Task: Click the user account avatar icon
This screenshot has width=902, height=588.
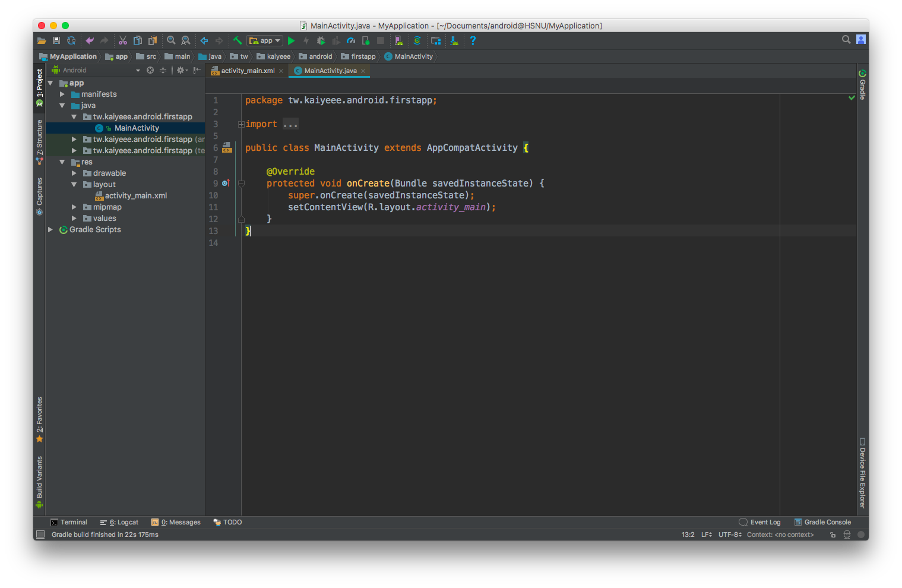Action: (861, 39)
